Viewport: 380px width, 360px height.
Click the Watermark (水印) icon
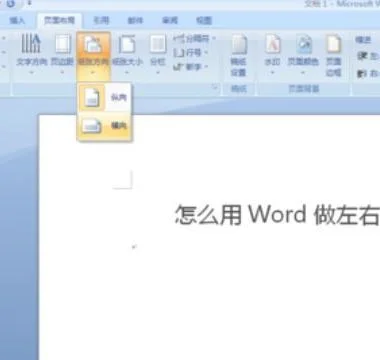point(273,44)
